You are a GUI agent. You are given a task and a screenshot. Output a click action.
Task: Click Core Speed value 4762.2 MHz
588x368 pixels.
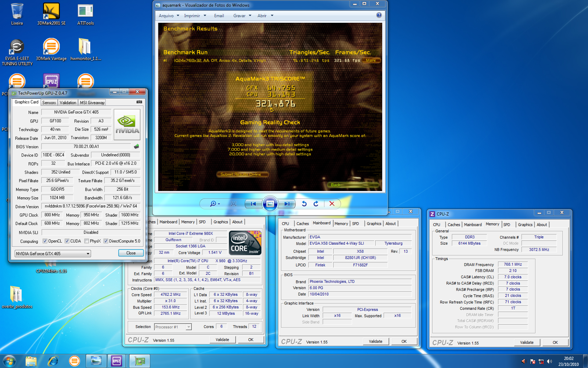(x=171, y=294)
